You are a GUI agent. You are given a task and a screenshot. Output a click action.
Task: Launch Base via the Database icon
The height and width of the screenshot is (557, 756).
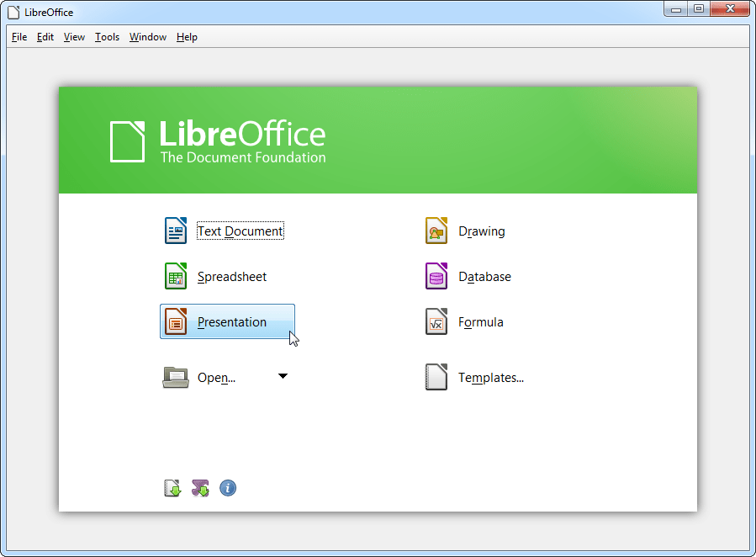click(436, 275)
